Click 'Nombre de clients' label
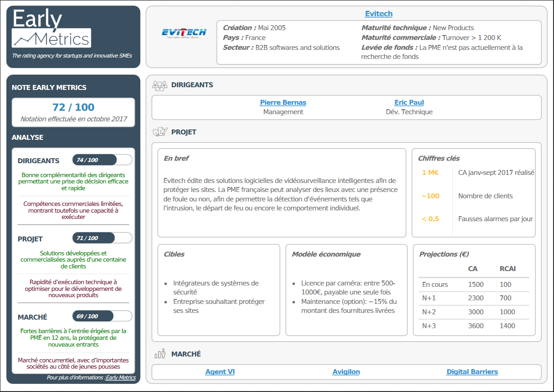This screenshot has height=392, width=554. 485,196
